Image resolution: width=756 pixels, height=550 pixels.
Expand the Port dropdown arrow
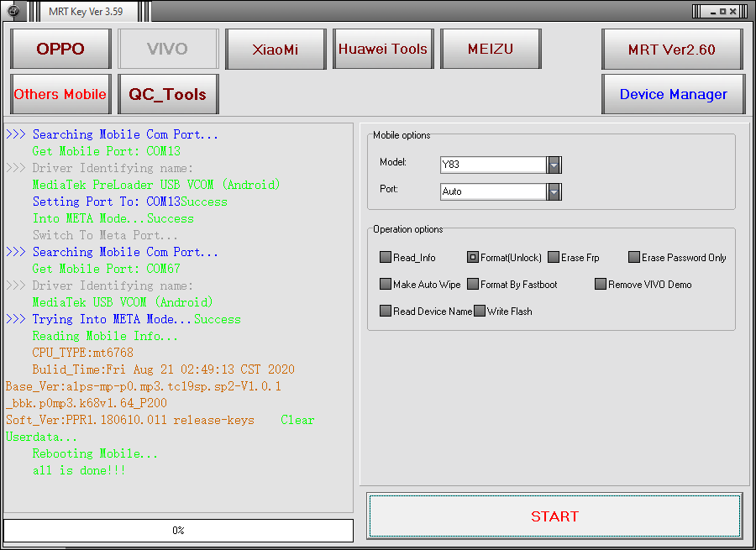pyautogui.click(x=554, y=191)
